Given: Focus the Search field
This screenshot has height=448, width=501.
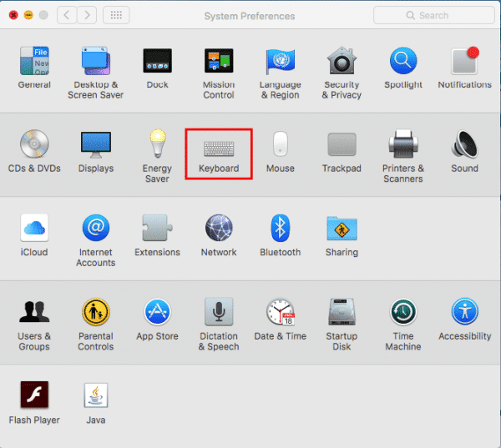Looking at the screenshot, I should 434,15.
